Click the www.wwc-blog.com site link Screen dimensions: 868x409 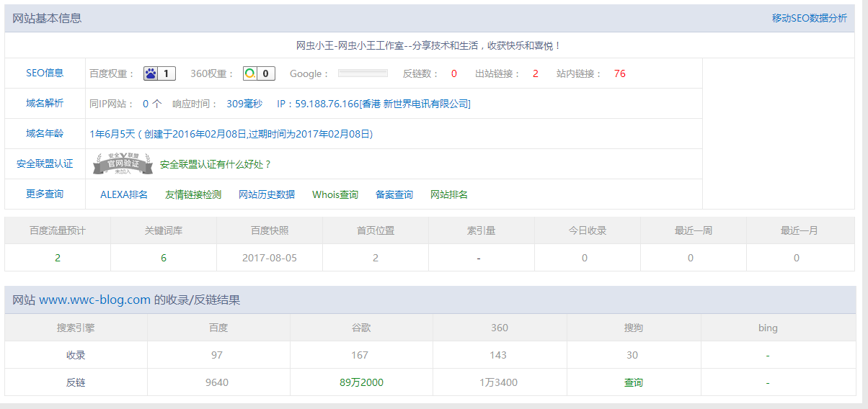94,300
